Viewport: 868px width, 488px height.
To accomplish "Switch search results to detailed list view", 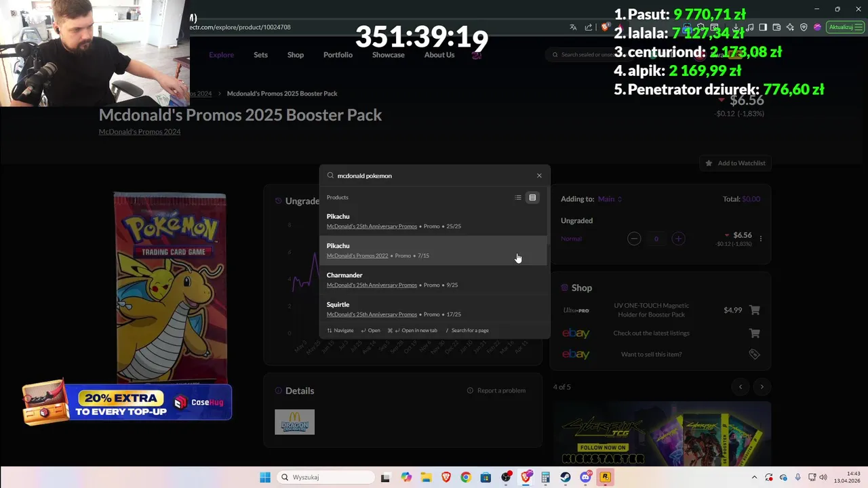I will point(532,197).
